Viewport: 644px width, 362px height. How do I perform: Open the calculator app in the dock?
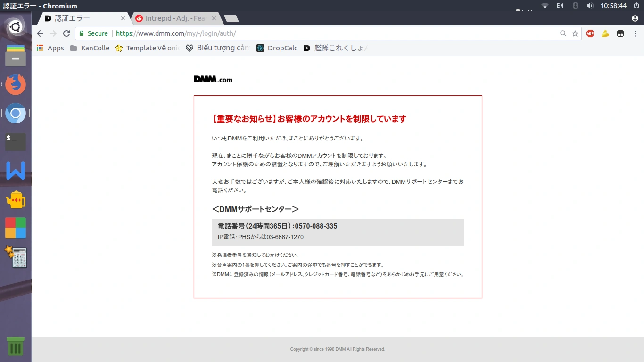(16, 257)
